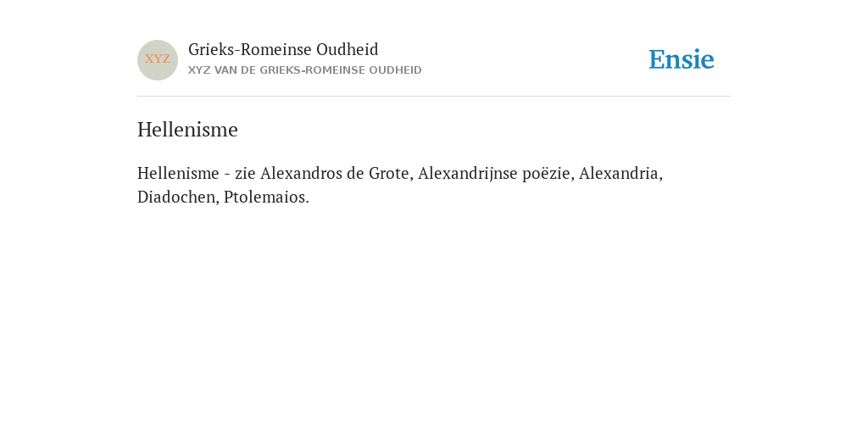Click uppercase 'OUDHEID' in the gray subtitle

pyautogui.click(x=395, y=70)
